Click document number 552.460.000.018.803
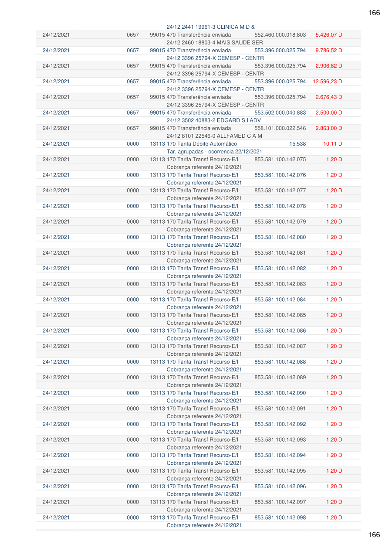392x555 pixels. coord(280,35)
